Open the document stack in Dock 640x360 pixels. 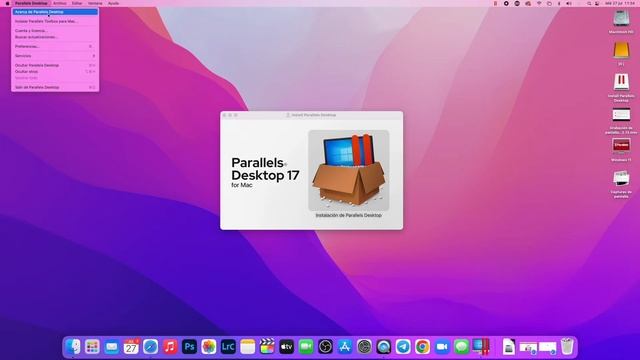509,347
